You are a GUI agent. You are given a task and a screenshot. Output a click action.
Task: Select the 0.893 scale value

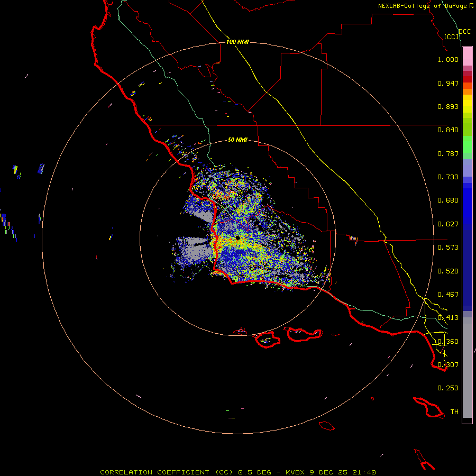448,106
